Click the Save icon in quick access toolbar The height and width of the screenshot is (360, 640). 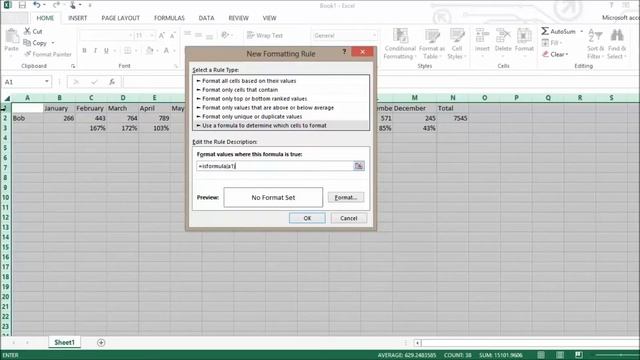coord(22,5)
